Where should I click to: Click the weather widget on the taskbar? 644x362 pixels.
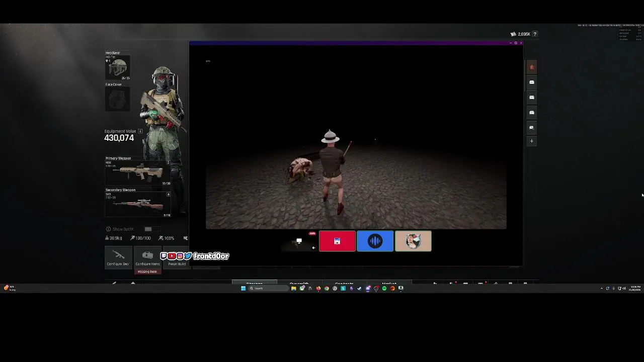tap(10, 288)
